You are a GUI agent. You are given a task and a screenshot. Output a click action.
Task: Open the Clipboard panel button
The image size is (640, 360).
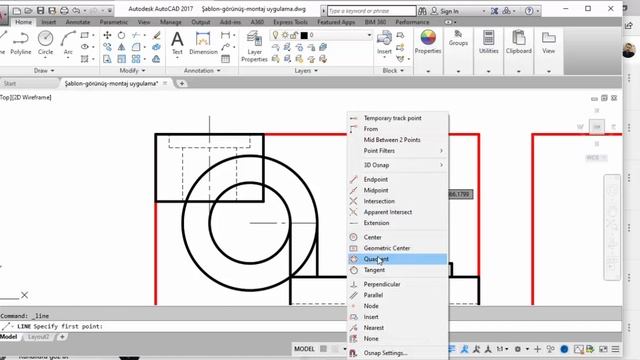click(x=518, y=43)
